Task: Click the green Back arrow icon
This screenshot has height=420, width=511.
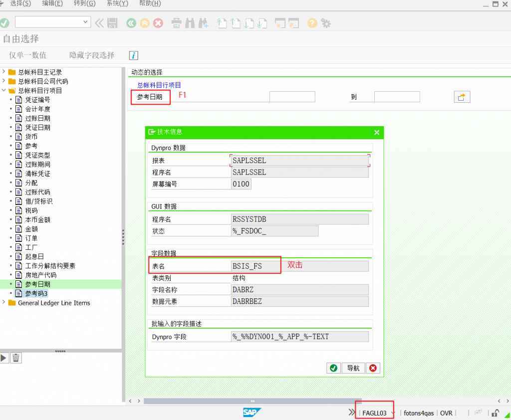Action: [131, 23]
